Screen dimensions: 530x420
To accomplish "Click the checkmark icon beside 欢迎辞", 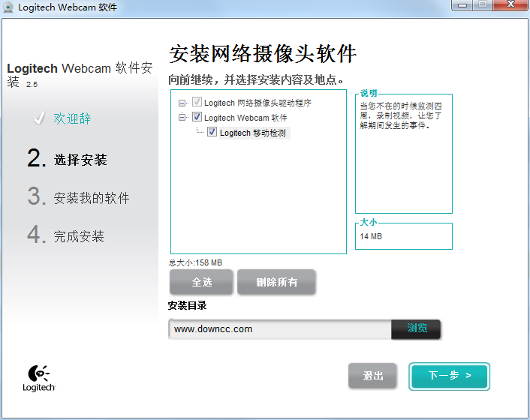I will (39, 118).
